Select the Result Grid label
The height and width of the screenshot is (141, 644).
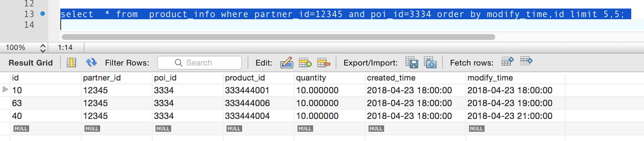coord(31,63)
